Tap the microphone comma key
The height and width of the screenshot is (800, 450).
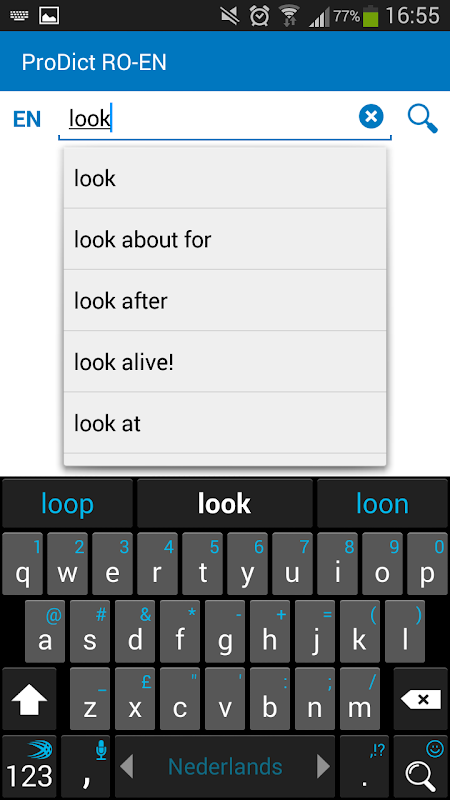86,766
